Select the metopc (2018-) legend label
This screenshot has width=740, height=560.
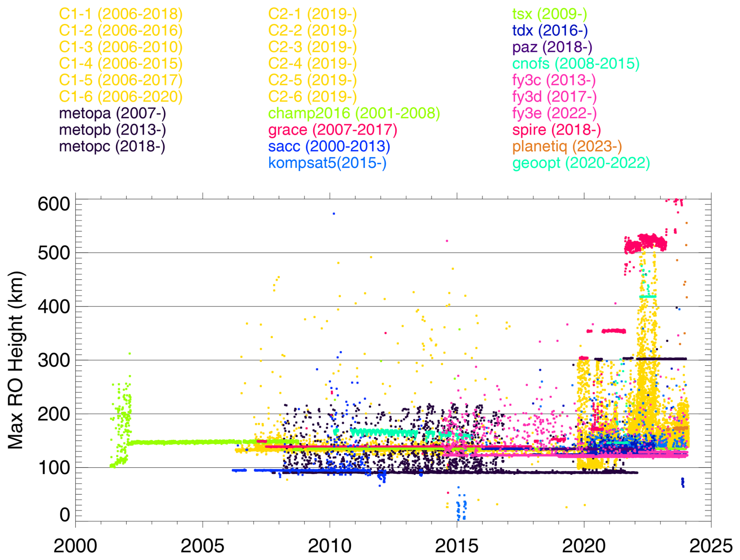pyautogui.click(x=112, y=146)
